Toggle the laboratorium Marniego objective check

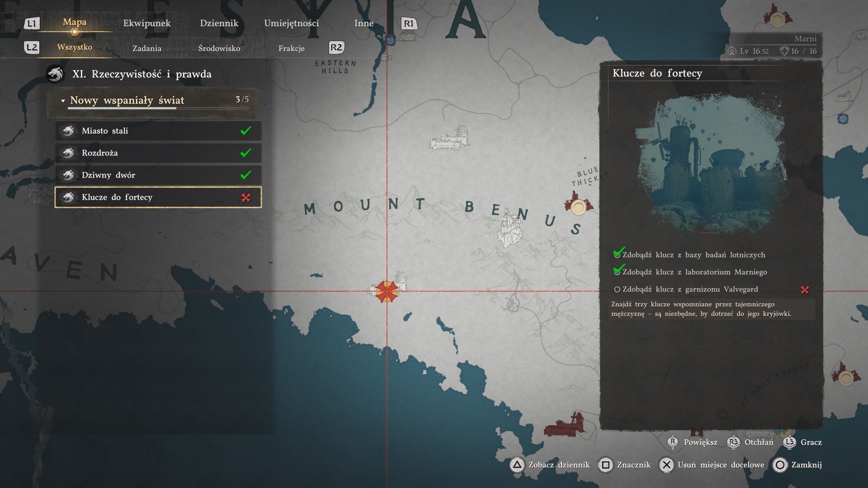click(618, 271)
